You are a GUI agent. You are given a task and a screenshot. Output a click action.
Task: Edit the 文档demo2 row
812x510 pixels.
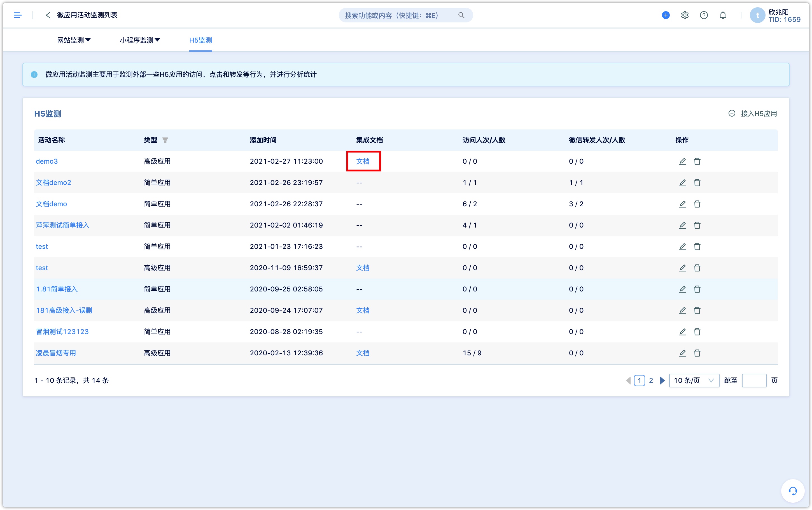pos(682,182)
